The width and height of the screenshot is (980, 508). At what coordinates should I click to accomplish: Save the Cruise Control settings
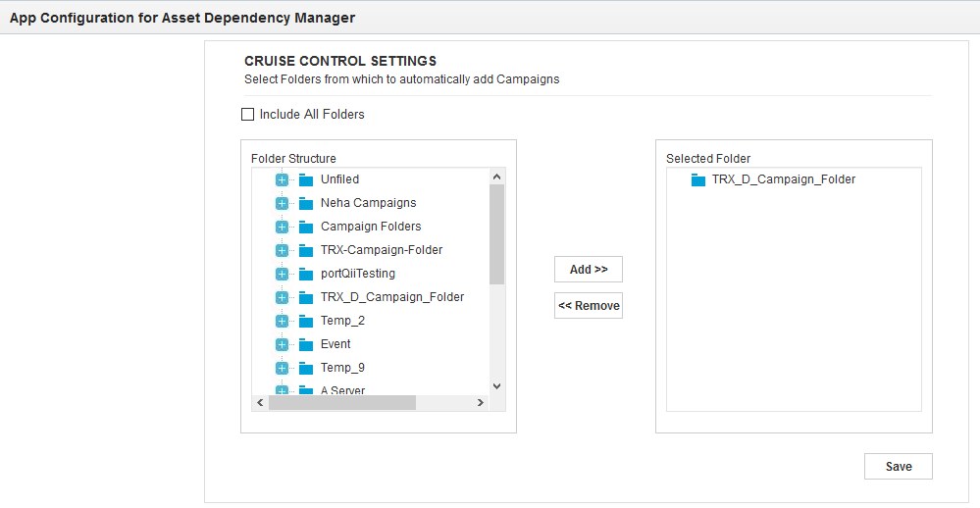898,467
